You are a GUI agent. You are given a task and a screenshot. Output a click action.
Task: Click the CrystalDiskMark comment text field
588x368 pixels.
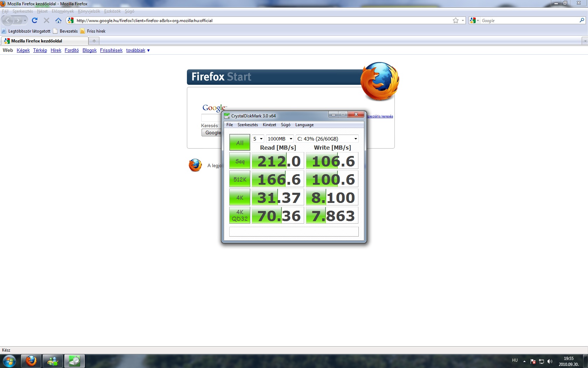click(x=294, y=232)
